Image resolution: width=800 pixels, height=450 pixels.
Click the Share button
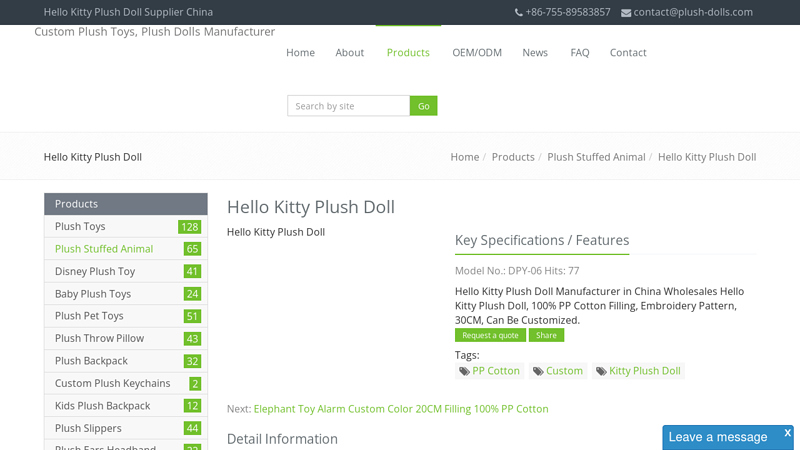(x=546, y=335)
